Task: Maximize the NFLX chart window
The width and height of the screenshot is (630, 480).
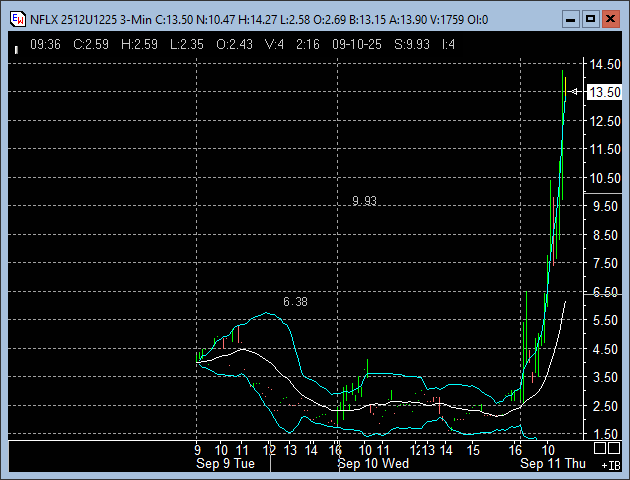Action: click(x=590, y=19)
